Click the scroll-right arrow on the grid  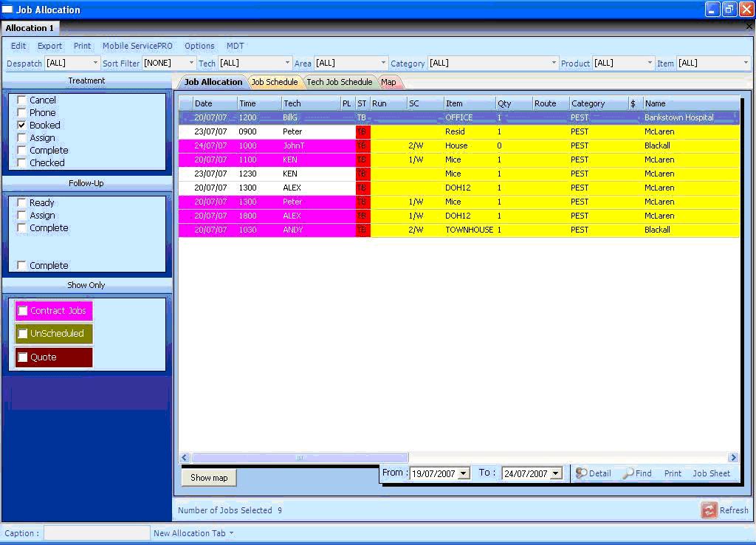tap(733, 458)
